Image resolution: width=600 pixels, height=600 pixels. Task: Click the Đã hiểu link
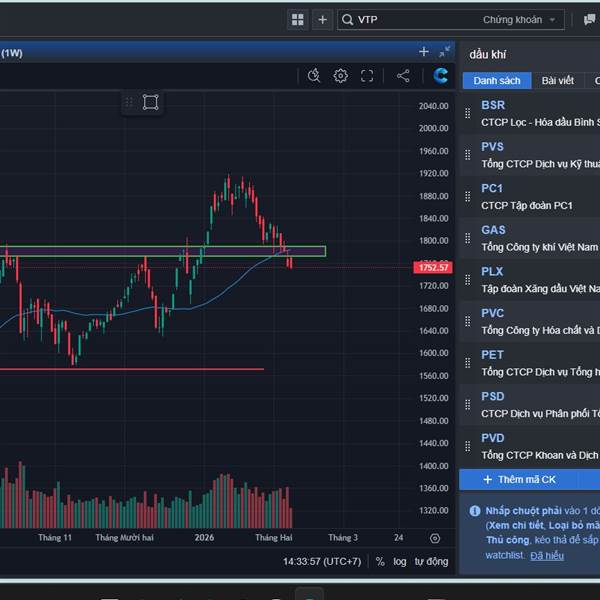(547, 556)
